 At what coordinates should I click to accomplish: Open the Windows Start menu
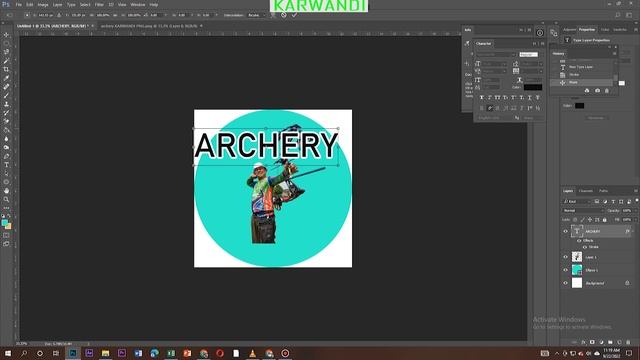(8, 353)
